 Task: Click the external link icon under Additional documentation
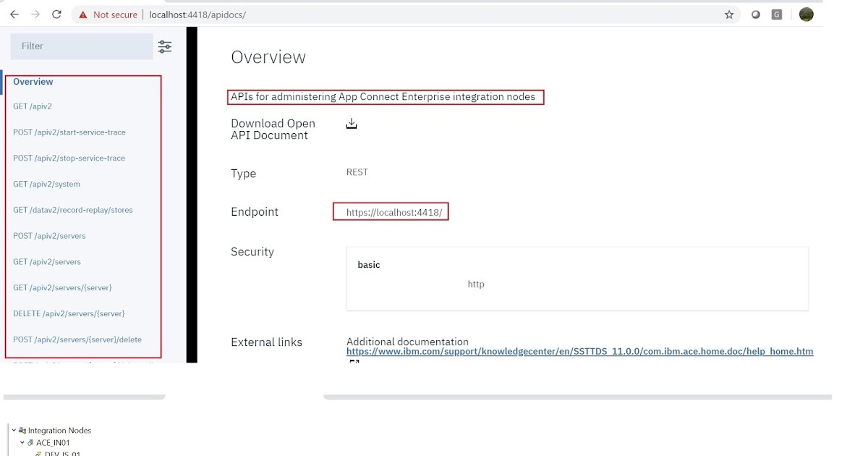352,360
